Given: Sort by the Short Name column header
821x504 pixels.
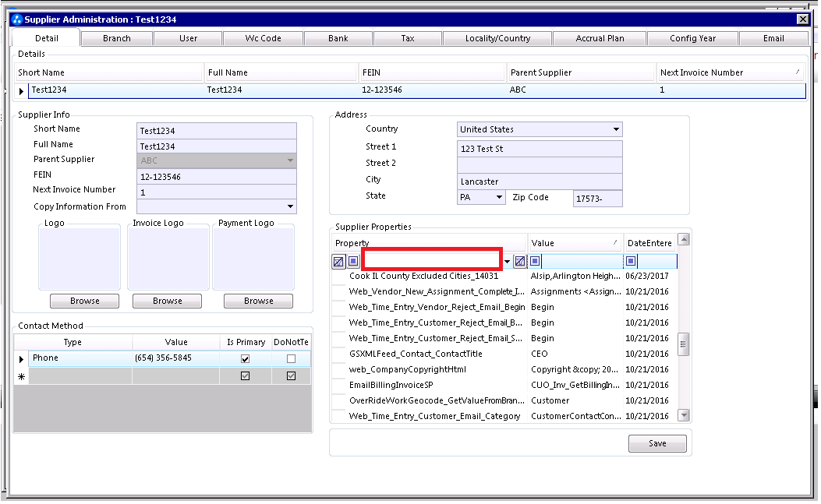Looking at the screenshot, I should coord(108,72).
